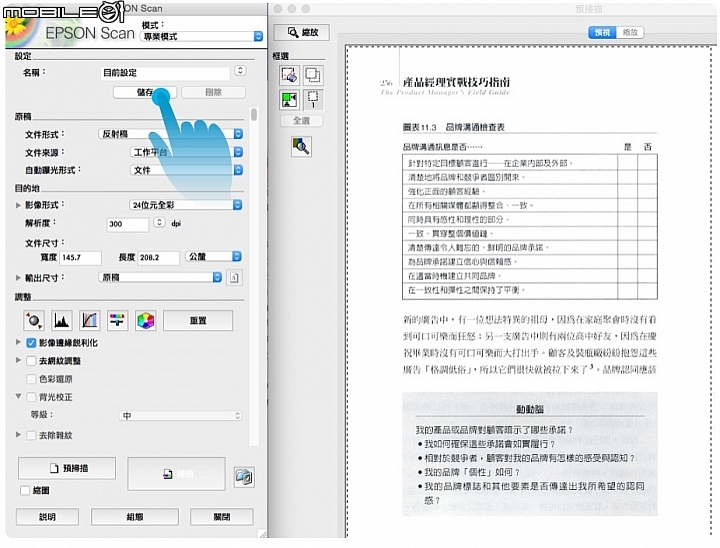Click the magnifier densitometer icon below 全選

tap(301, 147)
